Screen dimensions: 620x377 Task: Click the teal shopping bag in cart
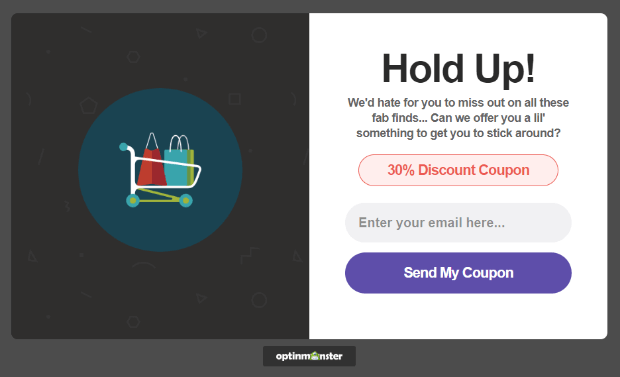pos(178,161)
